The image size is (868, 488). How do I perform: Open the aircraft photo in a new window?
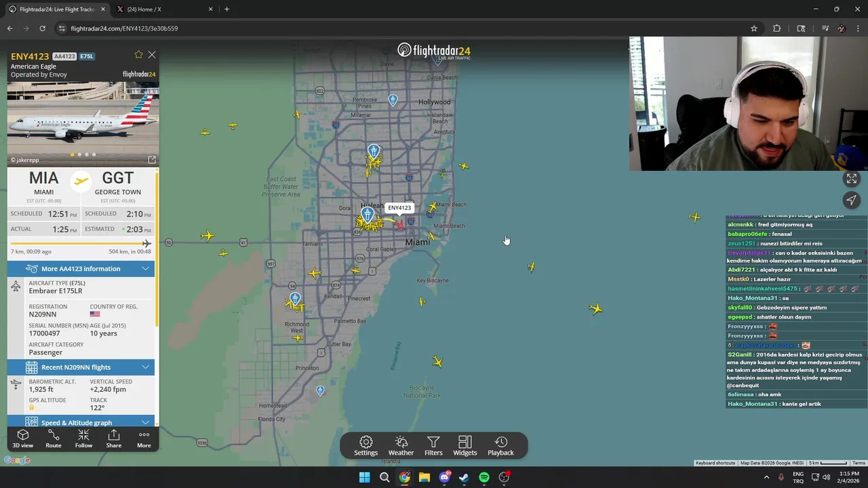(152, 160)
